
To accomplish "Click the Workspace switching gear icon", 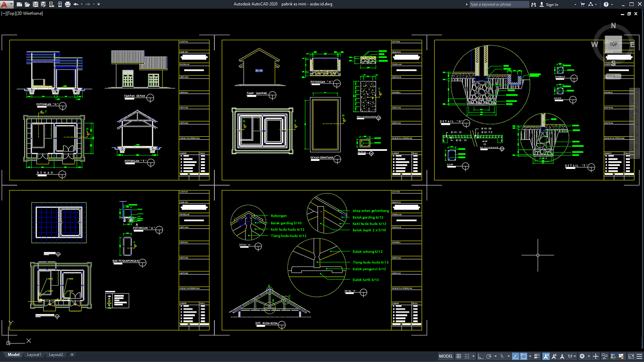I will (x=582, y=356).
